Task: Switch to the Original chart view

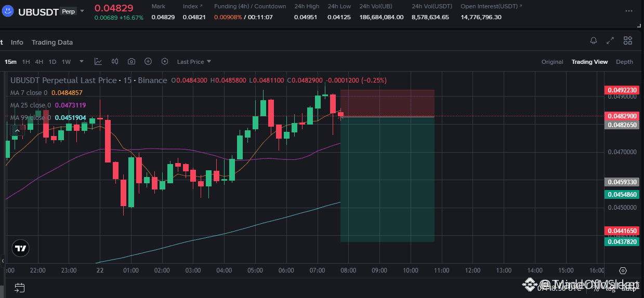Action: click(552, 62)
